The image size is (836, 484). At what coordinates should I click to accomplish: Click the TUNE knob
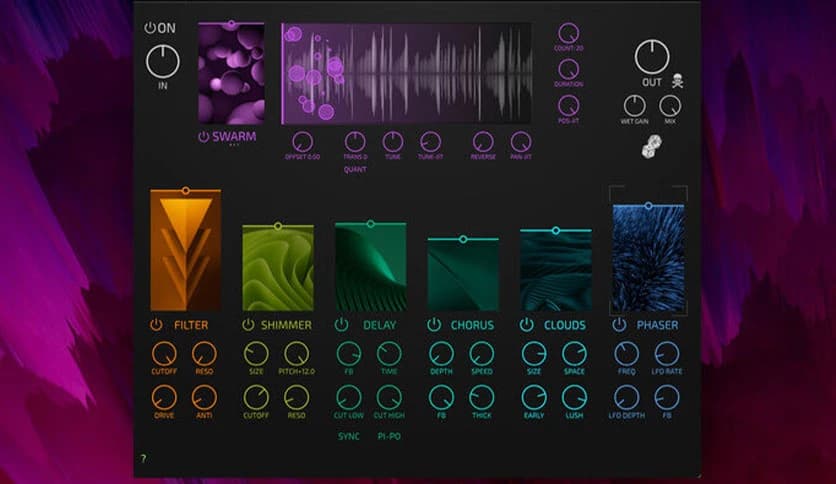pos(393,142)
